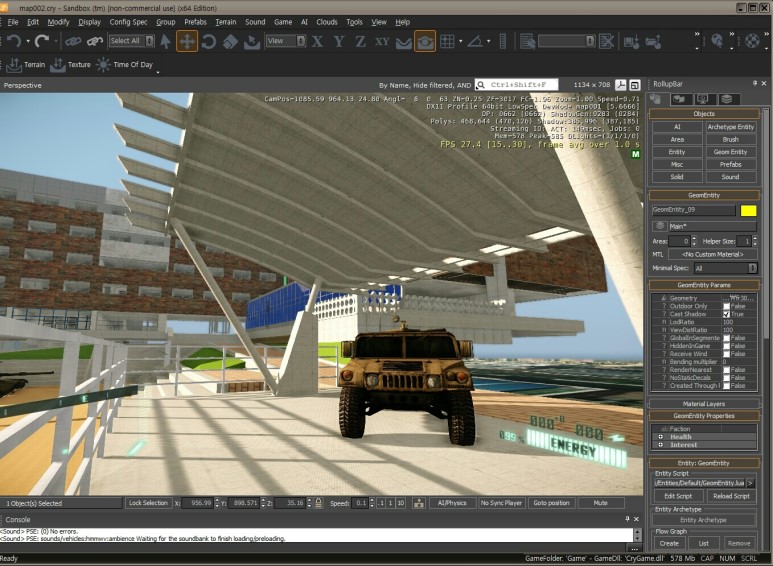Click the Undo arrow icon
The width and height of the screenshot is (773, 566).
click(14, 41)
